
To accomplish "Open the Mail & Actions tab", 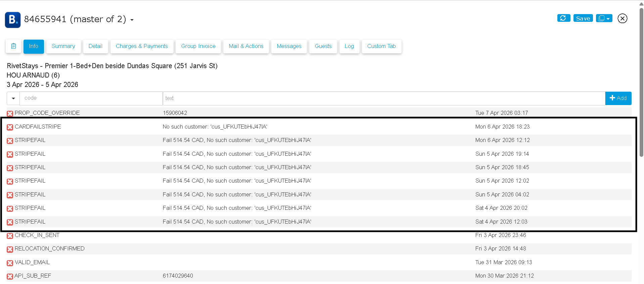I will click(x=246, y=46).
